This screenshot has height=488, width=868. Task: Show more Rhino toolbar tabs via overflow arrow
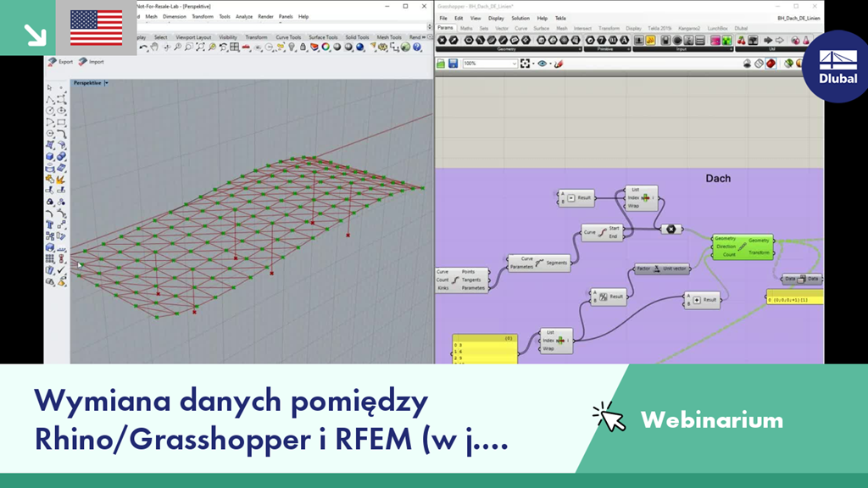425,37
